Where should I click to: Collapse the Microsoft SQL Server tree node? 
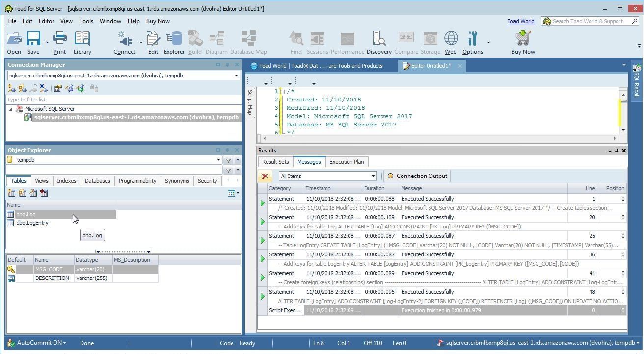coord(10,109)
